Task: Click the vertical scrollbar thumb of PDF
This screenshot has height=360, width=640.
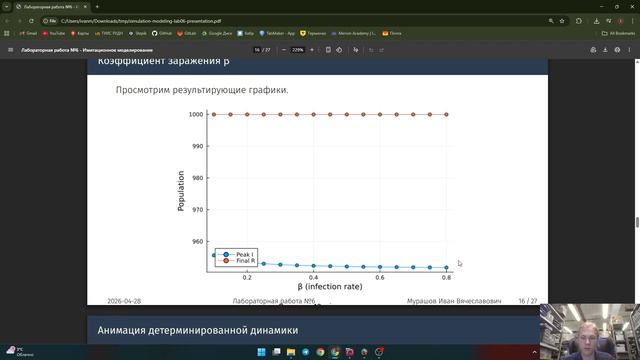Action: (x=637, y=222)
